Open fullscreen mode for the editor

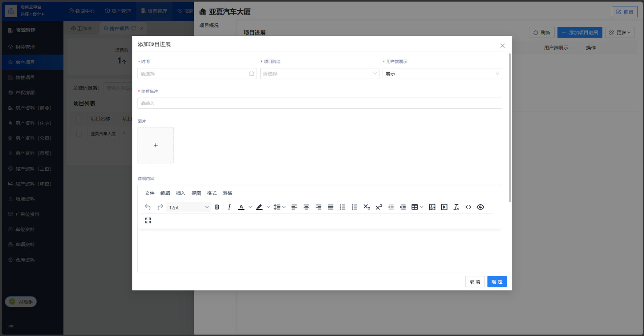coord(148,220)
